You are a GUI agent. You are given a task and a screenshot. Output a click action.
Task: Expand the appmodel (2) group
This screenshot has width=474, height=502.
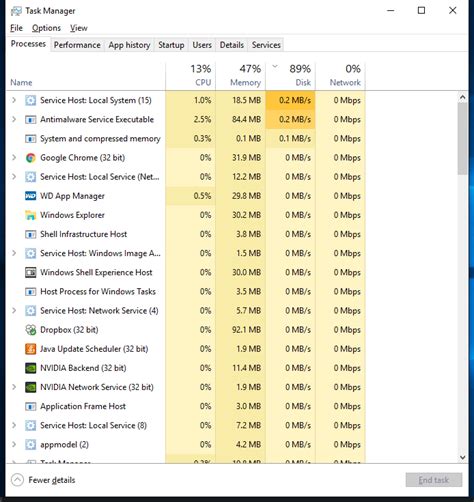click(x=14, y=444)
